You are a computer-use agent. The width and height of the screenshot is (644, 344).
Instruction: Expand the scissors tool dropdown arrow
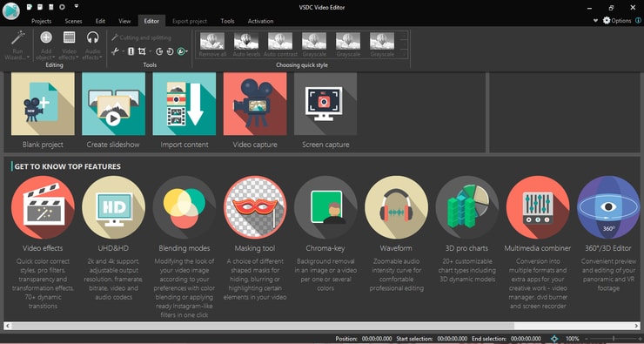tap(124, 51)
